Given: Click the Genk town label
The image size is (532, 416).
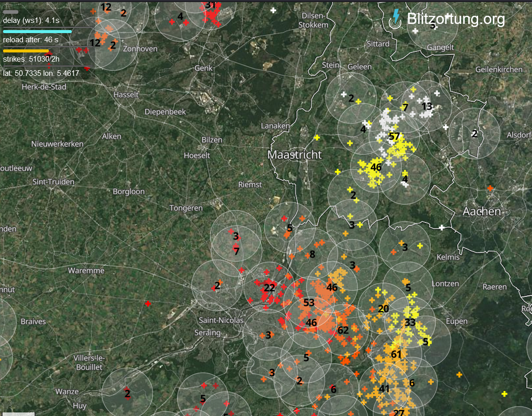Looking at the screenshot, I should pos(203,68).
